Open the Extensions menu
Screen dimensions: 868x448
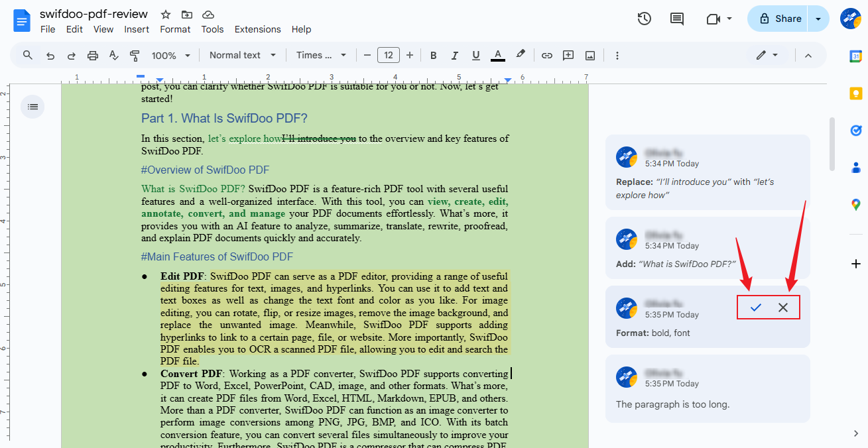(258, 29)
